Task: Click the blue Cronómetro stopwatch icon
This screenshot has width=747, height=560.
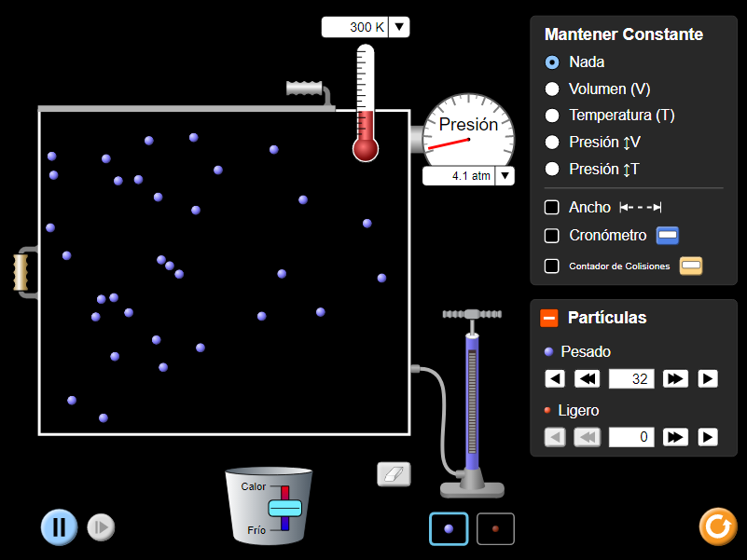Action: [x=668, y=235]
